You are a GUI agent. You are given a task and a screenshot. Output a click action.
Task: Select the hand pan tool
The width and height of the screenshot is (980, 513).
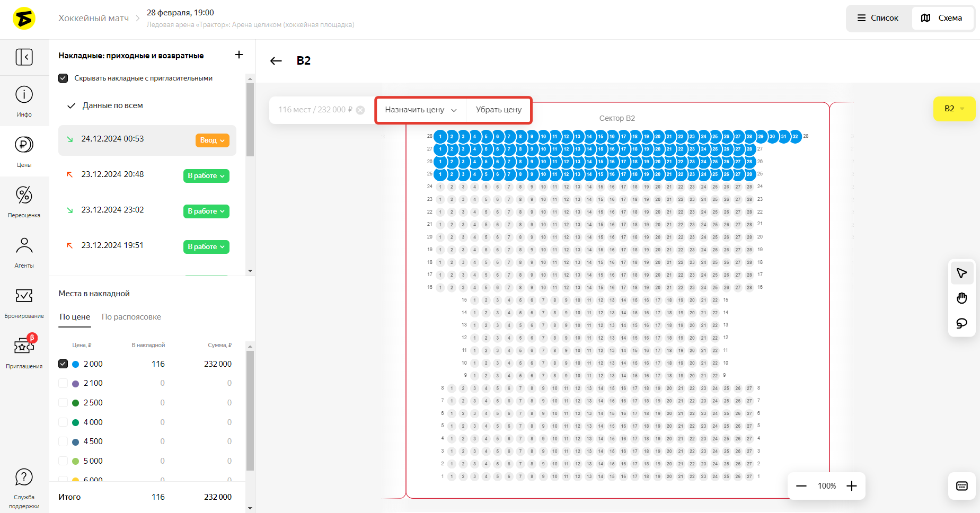click(961, 298)
